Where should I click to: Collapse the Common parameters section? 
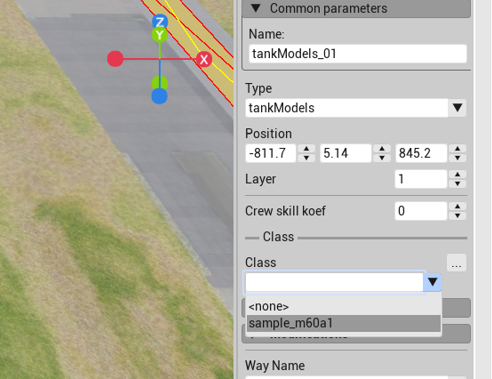[x=256, y=8]
